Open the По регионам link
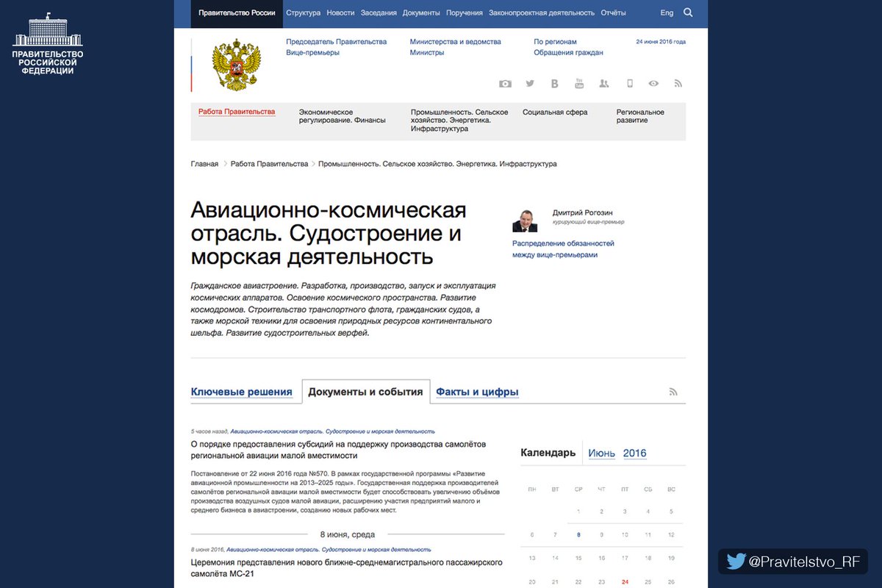 pos(556,42)
